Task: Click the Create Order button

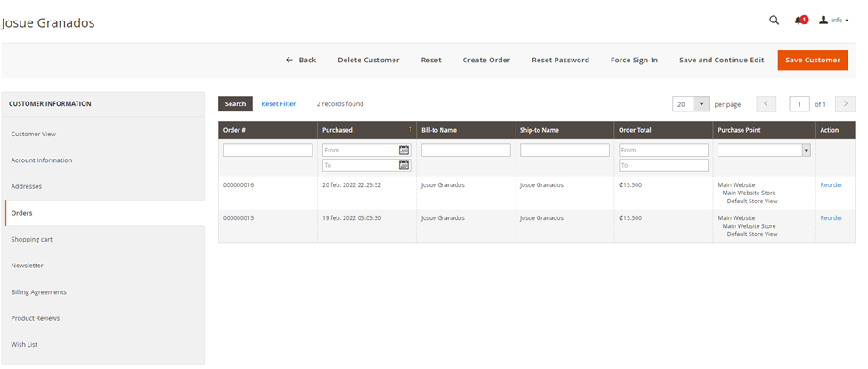Action: click(x=486, y=60)
